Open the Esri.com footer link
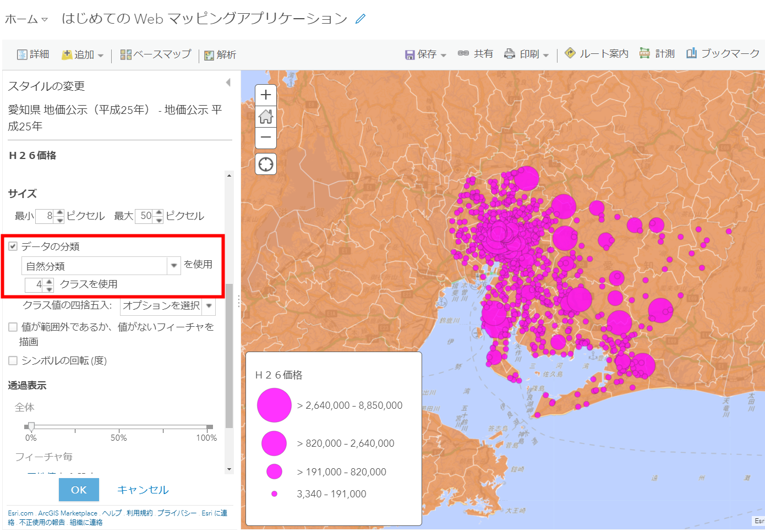The height and width of the screenshot is (532, 765). 20,513
